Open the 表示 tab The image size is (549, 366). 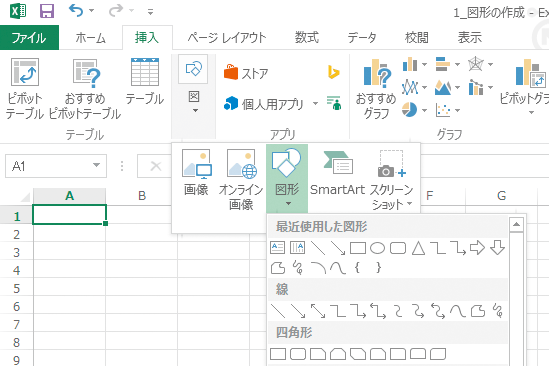(470, 37)
